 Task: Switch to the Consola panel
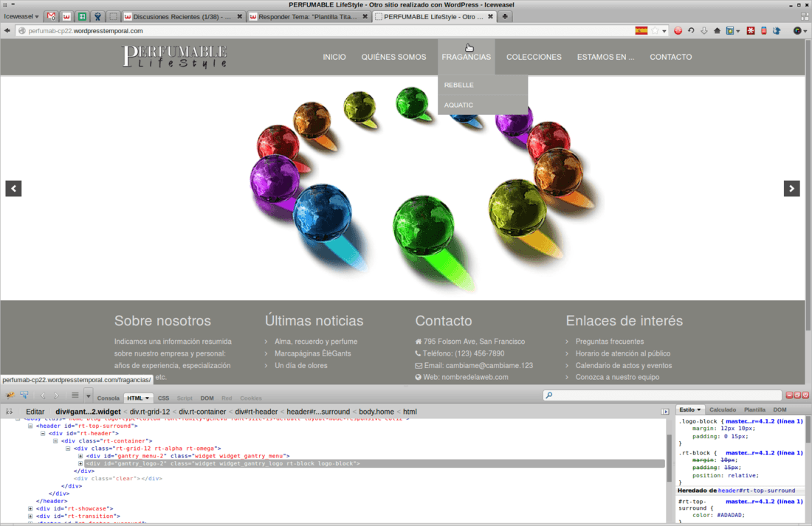[109, 398]
